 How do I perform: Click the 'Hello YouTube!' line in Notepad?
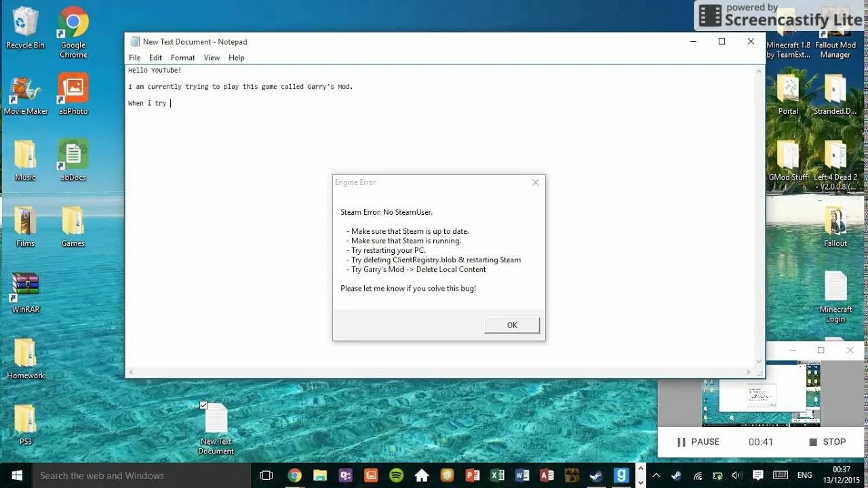[155, 70]
